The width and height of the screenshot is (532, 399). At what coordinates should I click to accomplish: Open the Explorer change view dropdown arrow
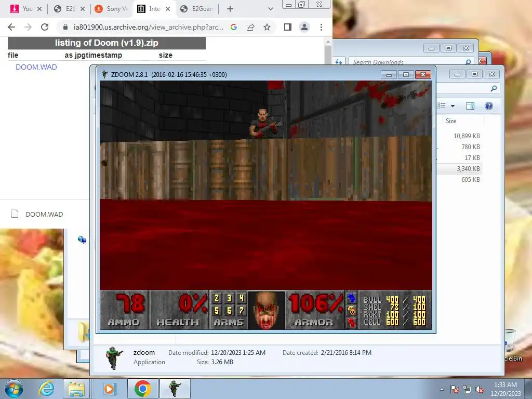(x=453, y=106)
